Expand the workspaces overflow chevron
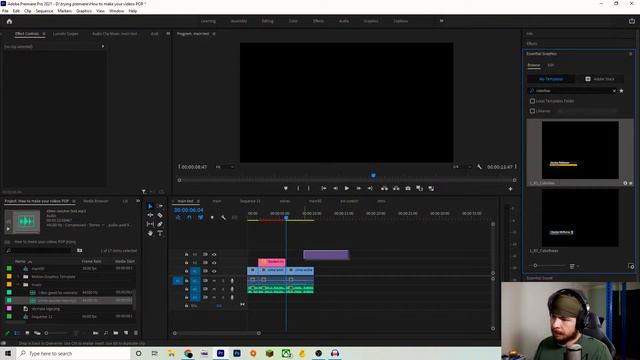The image size is (640, 360). point(442,21)
